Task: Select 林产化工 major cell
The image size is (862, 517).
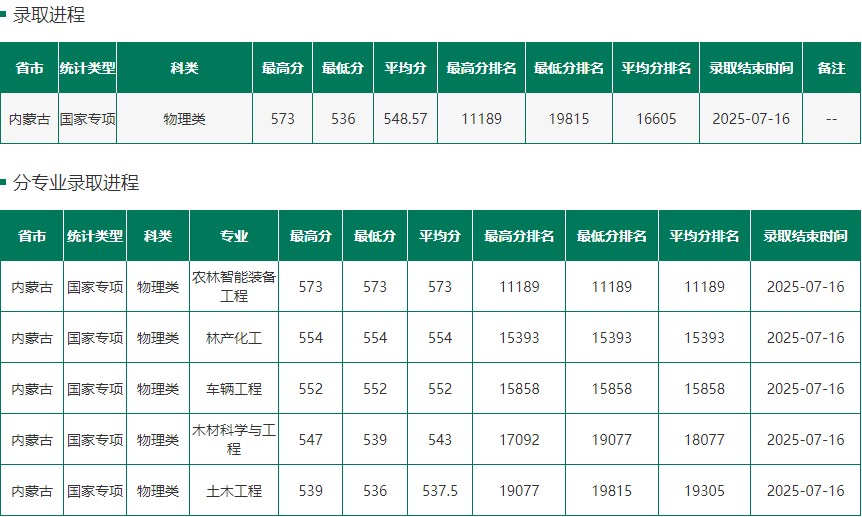Action: click(x=234, y=338)
